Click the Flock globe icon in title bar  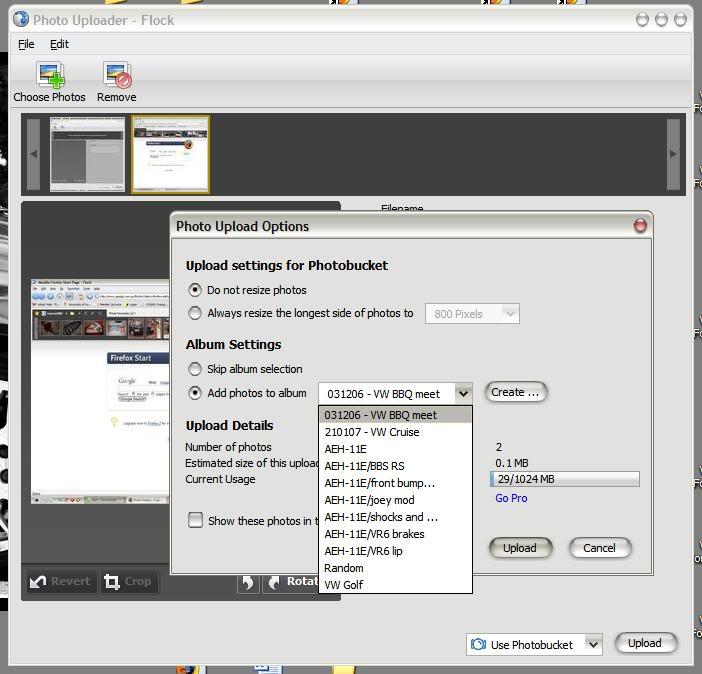pos(21,19)
